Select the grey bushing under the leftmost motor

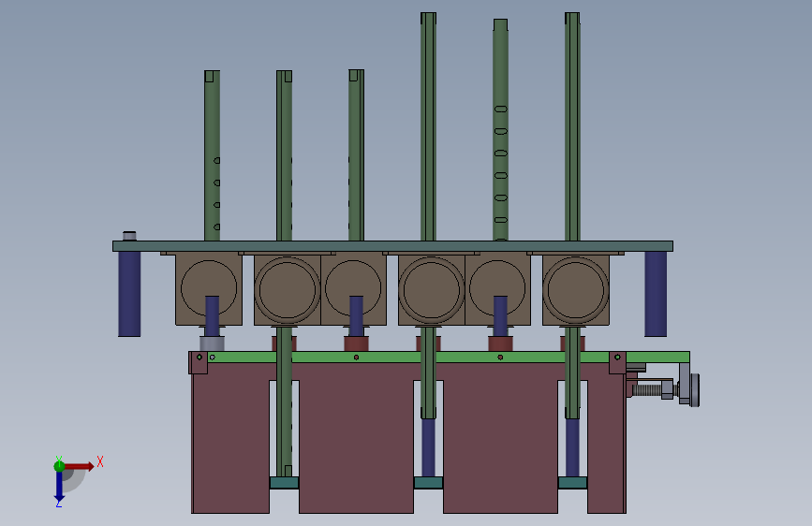click(212, 343)
